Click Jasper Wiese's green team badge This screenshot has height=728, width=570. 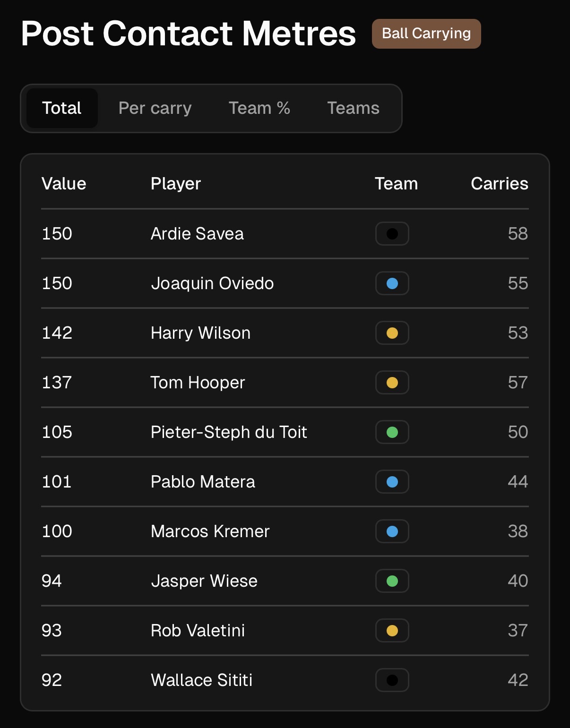pos(392,581)
